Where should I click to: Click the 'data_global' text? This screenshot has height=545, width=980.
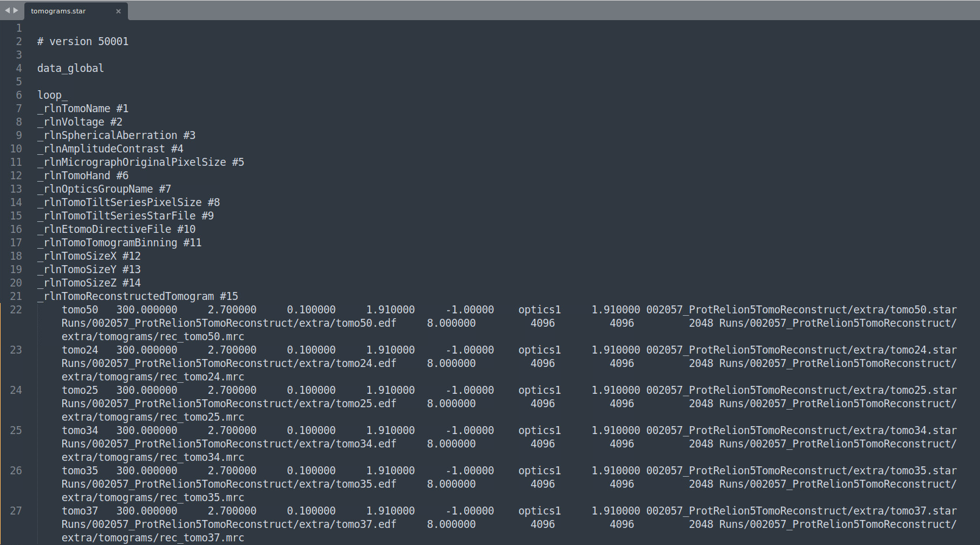71,68
